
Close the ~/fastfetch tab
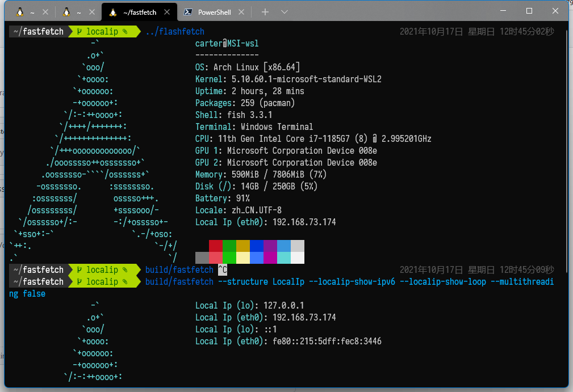click(167, 12)
